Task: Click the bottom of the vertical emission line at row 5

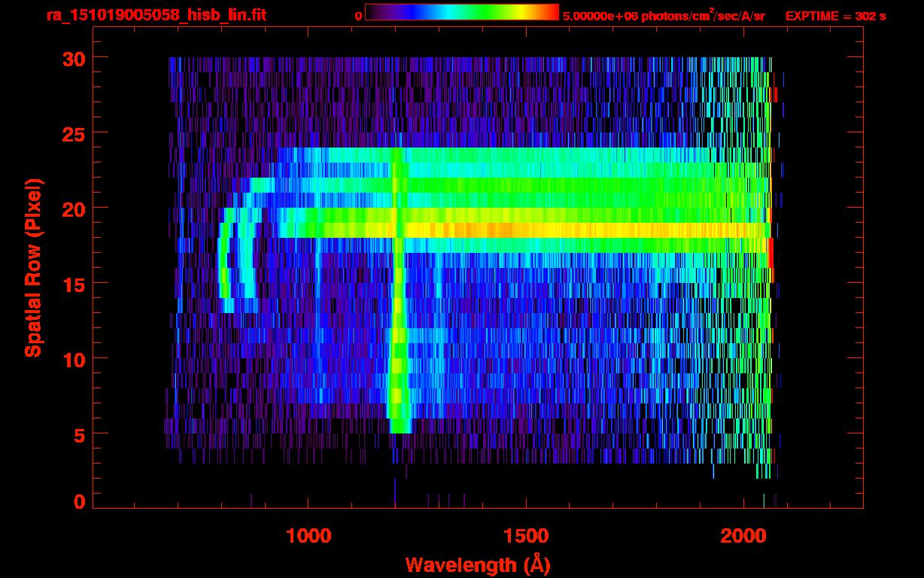Action: [400, 426]
